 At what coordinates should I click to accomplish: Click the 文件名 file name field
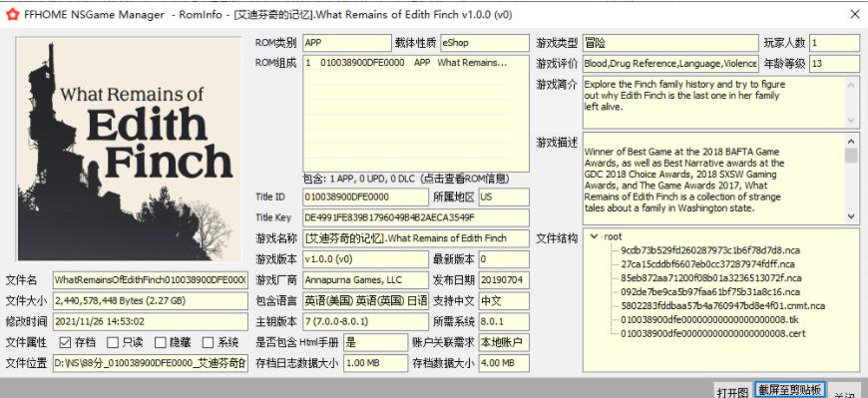(x=150, y=280)
